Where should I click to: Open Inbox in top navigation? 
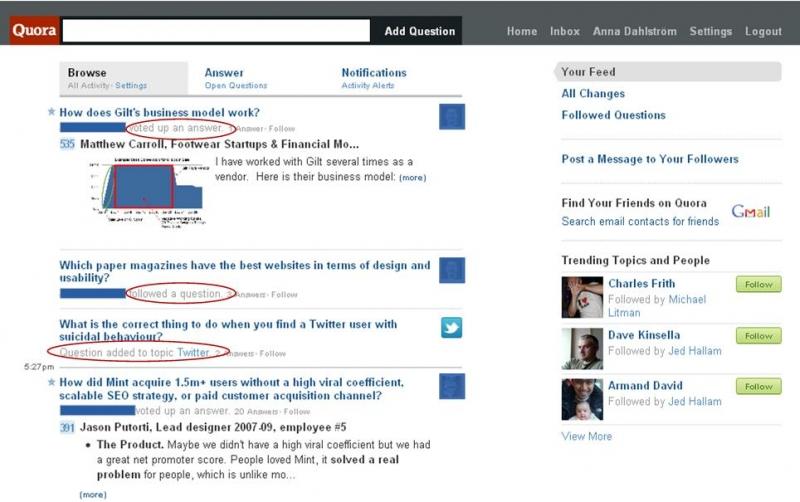[565, 31]
